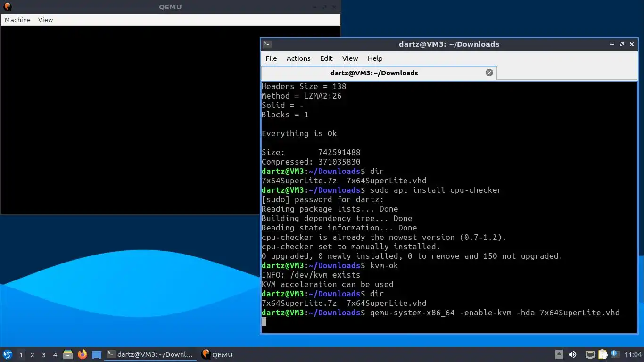
Task: Open the View menu in QEMU window
Action: point(46,20)
